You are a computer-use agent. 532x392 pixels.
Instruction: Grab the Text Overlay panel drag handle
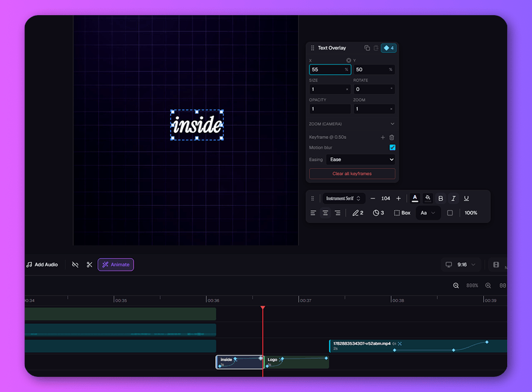point(313,48)
